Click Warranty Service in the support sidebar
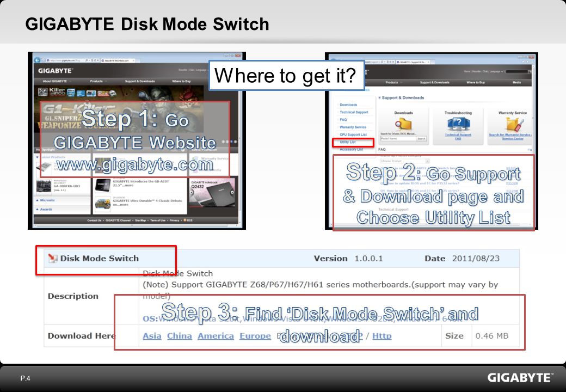Screen dimensions: 566x392 353,127
